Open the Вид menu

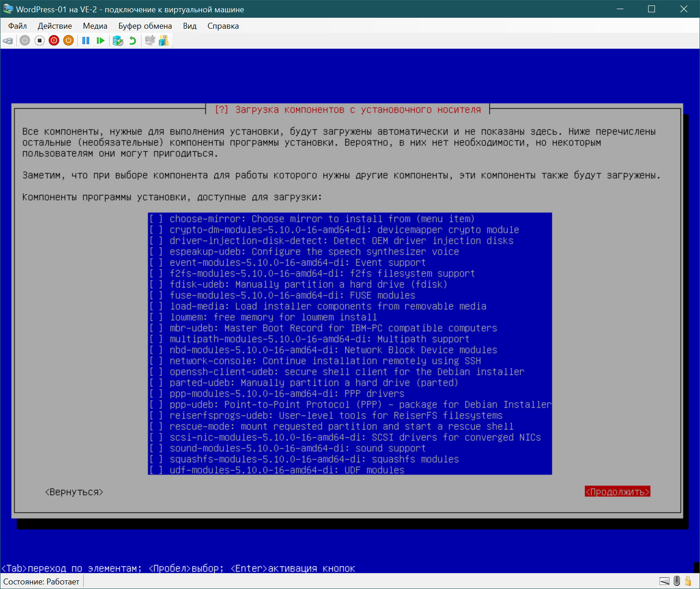click(190, 26)
